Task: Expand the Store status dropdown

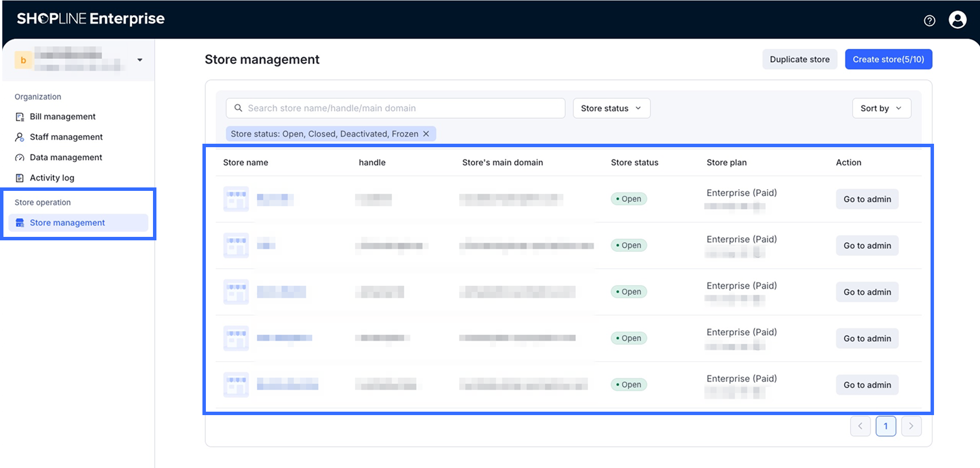Action: click(611, 109)
